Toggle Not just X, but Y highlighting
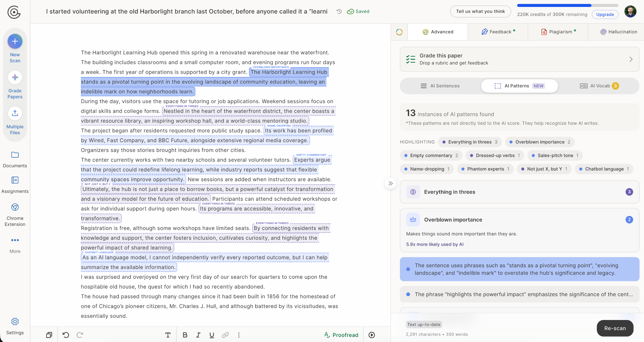 [544, 169]
